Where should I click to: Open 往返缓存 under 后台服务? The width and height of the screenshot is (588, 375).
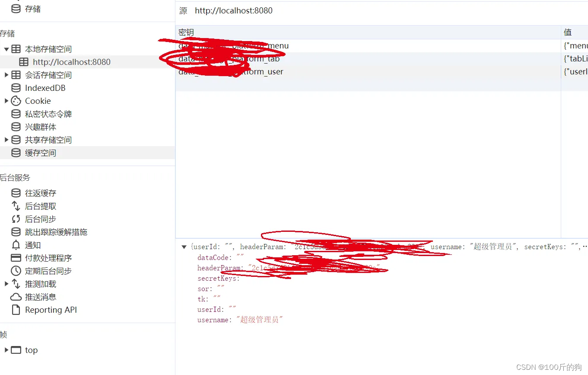click(41, 193)
